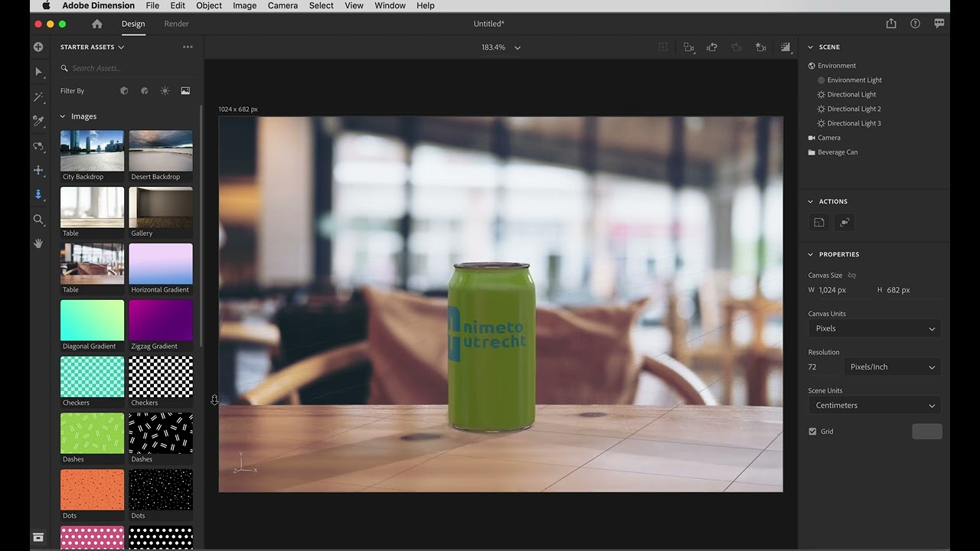The width and height of the screenshot is (980, 551).
Task: Select the Magic Wand tool
Action: point(38,96)
